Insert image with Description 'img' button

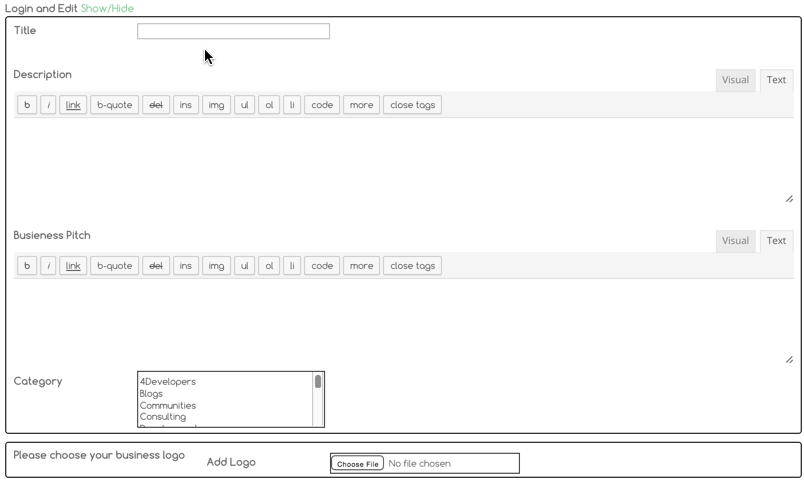click(x=215, y=105)
